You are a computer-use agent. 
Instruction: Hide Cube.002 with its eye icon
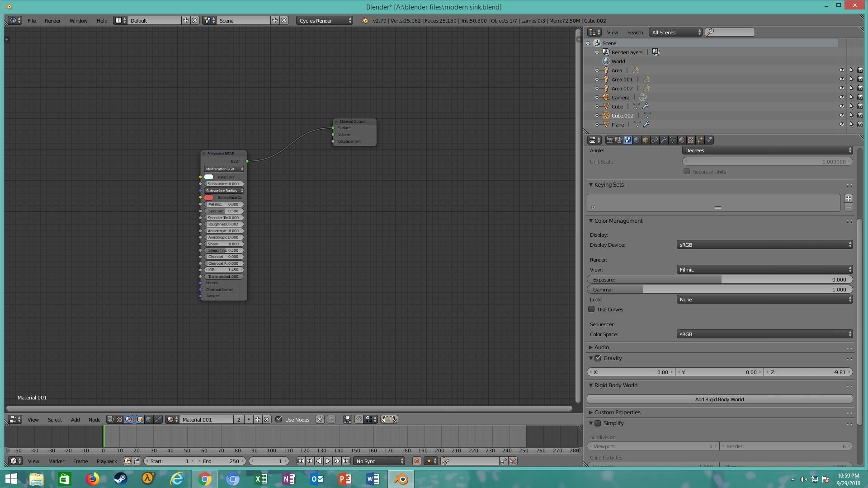point(842,116)
